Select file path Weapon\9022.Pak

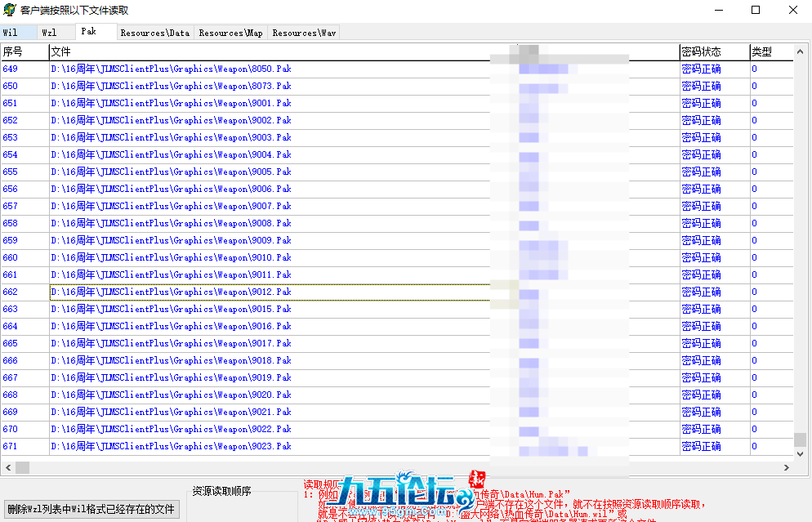(171, 429)
